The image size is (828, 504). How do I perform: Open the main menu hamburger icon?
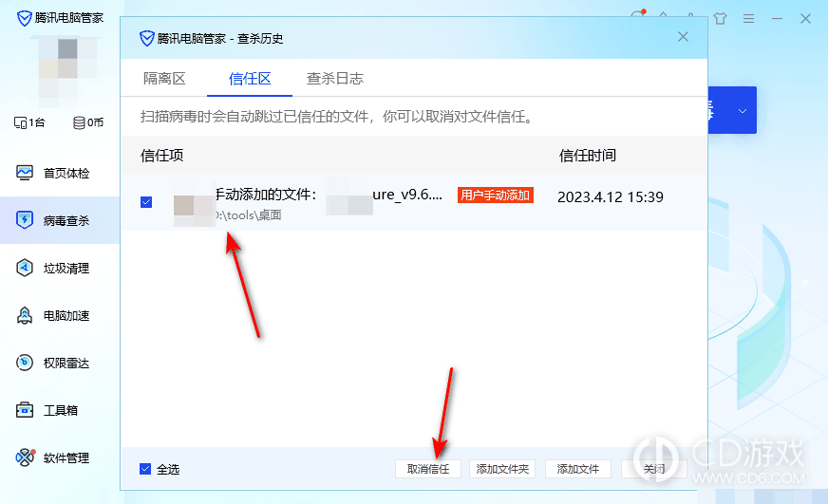[748, 18]
